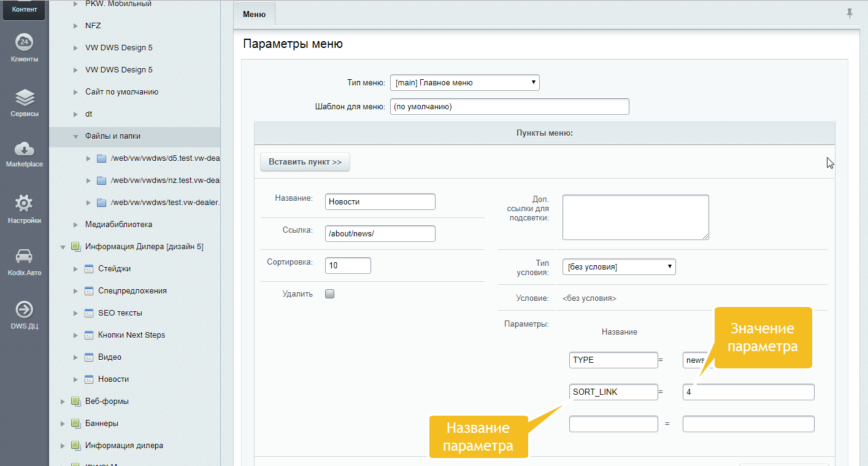This screenshot has height=466, width=868.
Task: Expand the Стейджи tree node
Action: coord(75,269)
